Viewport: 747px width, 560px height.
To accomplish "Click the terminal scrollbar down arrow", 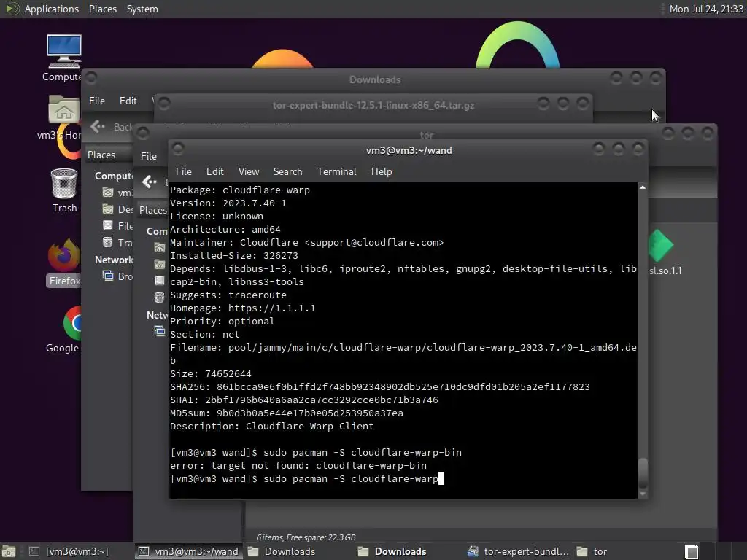I will pos(643,494).
